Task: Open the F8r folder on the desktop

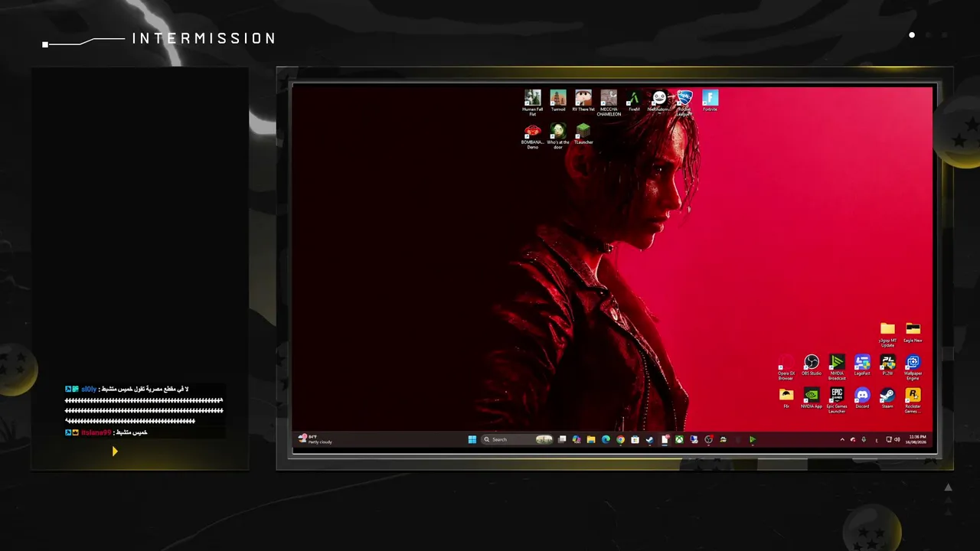Action: (786, 398)
